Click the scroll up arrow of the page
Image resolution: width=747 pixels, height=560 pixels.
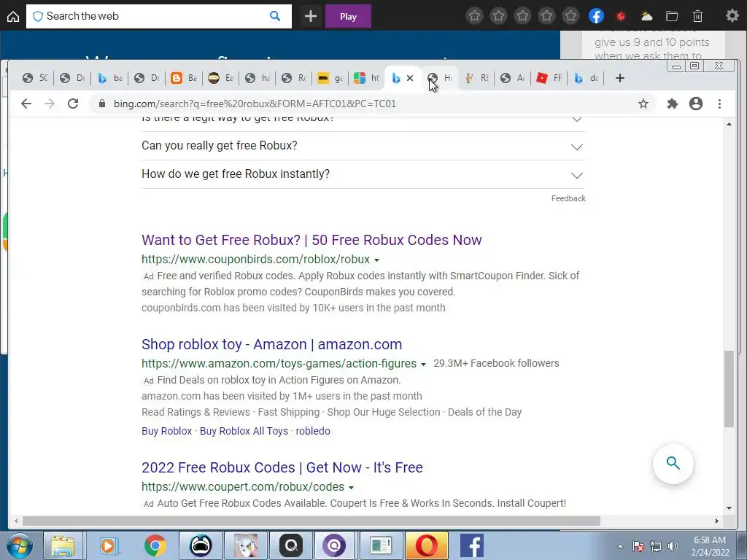729,124
